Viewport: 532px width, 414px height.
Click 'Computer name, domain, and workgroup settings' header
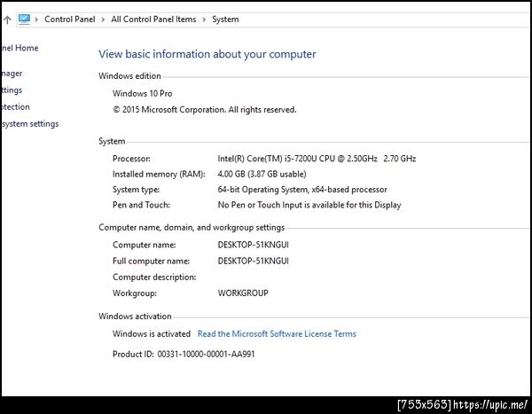[x=192, y=227]
